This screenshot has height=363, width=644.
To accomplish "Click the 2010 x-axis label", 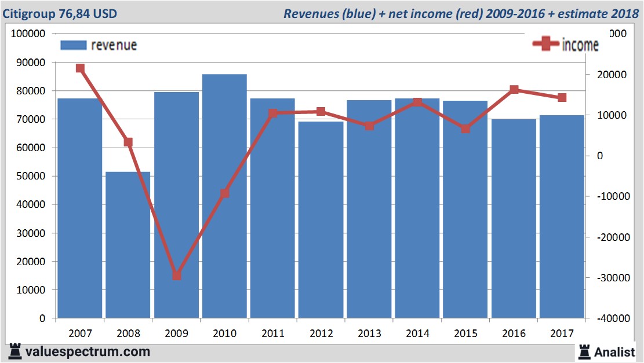I will click(225, 333).
